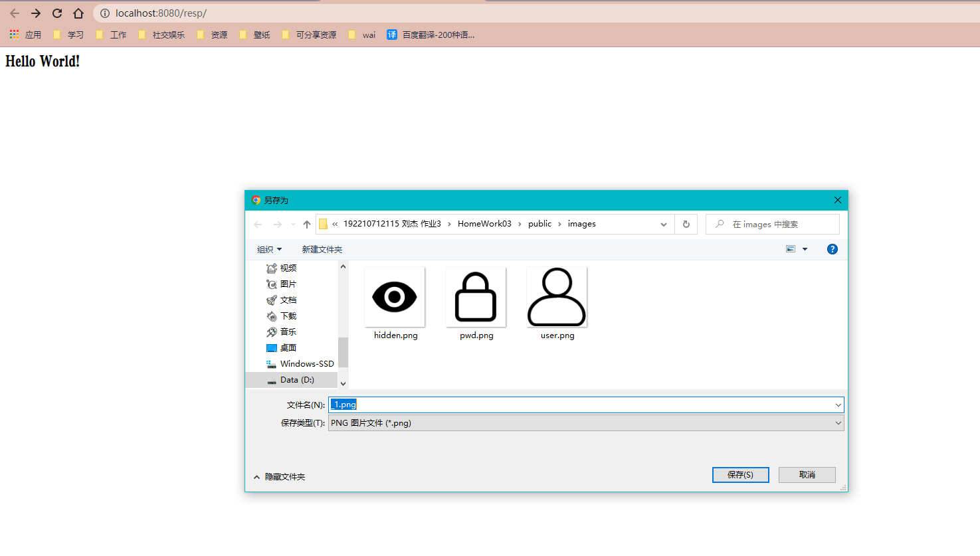Select Data (D:) in the navigation pane
The width and height of the screenshot is (980, 556).
point(296,380)
